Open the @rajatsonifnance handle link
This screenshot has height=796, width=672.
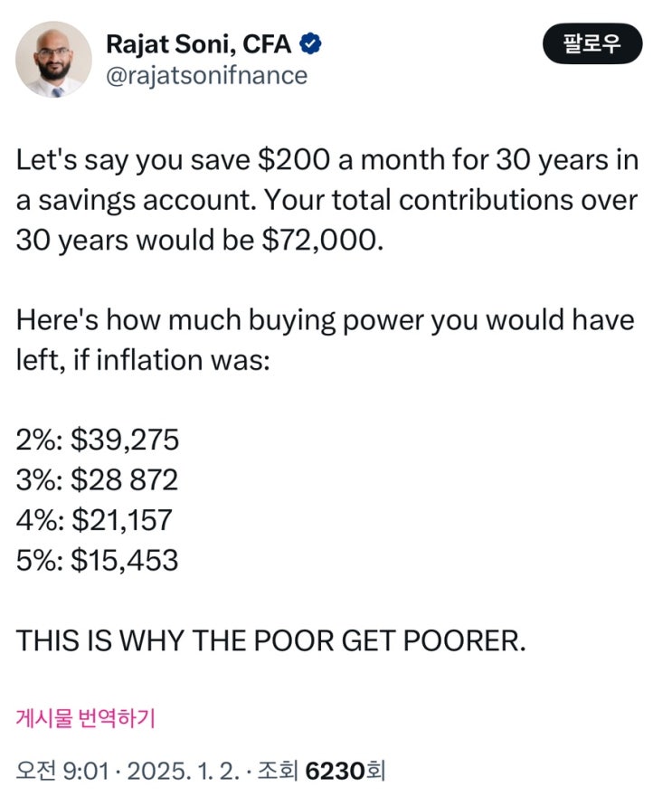206,75
